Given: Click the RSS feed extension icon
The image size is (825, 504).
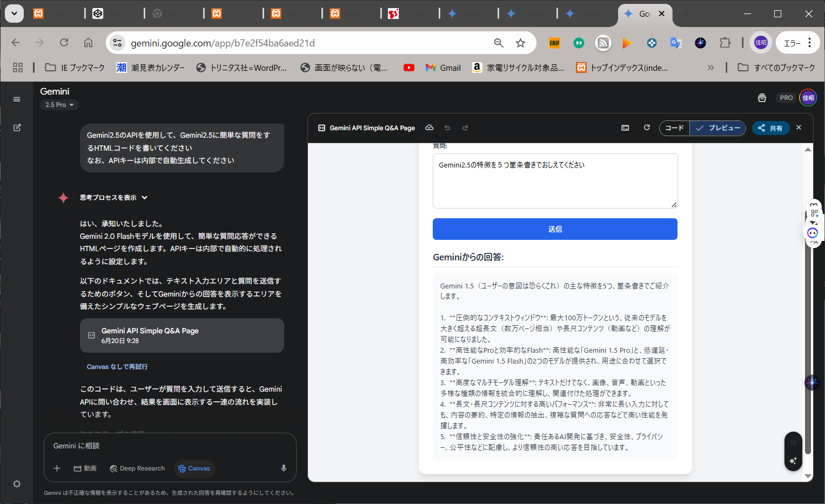Looking at the screenshot, I should (603, 43).
